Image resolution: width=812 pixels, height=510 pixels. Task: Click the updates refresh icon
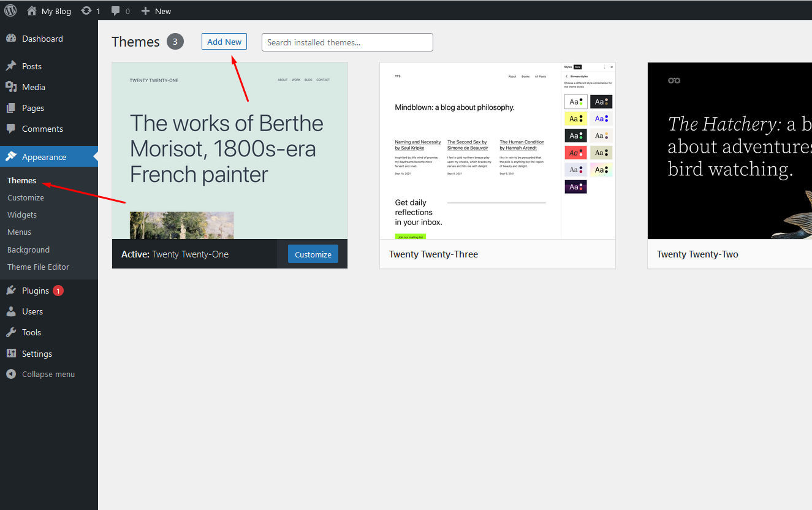click(86, 11)
